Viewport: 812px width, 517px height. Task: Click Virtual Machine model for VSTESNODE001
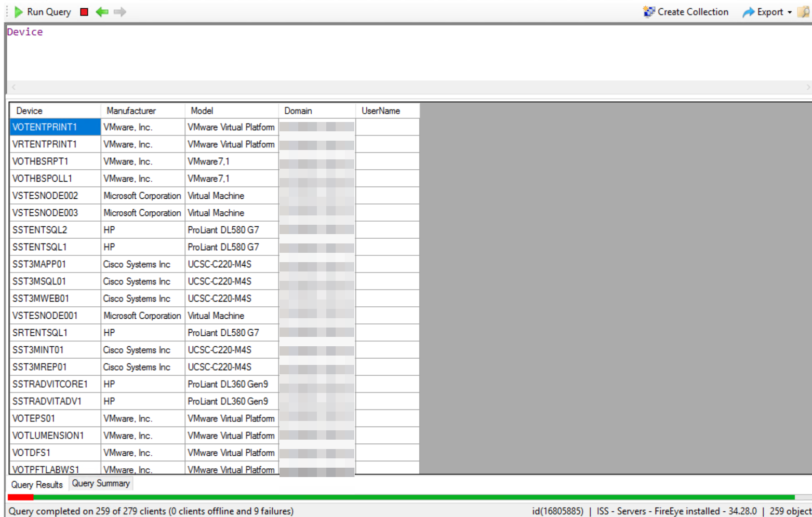click(232, 316)
